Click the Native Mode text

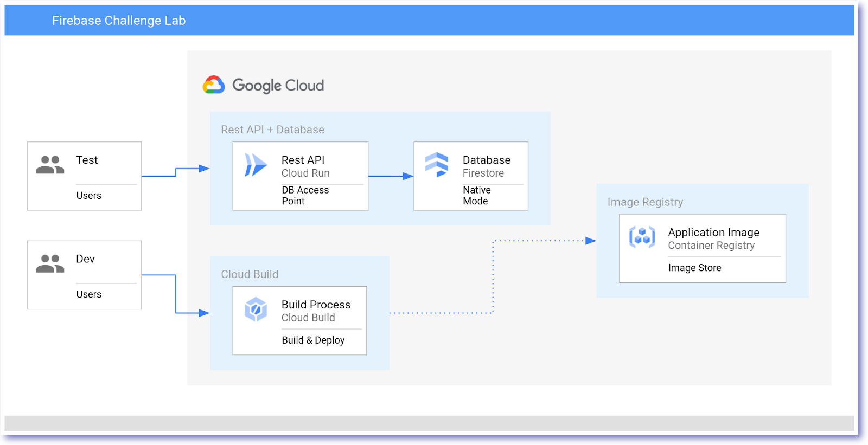476,195
